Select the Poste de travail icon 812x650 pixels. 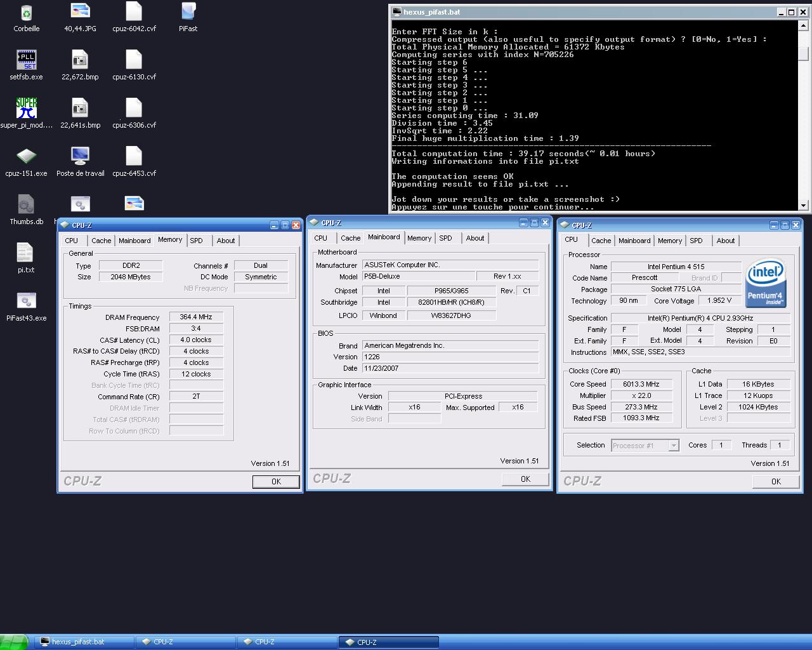click(80, 156)
